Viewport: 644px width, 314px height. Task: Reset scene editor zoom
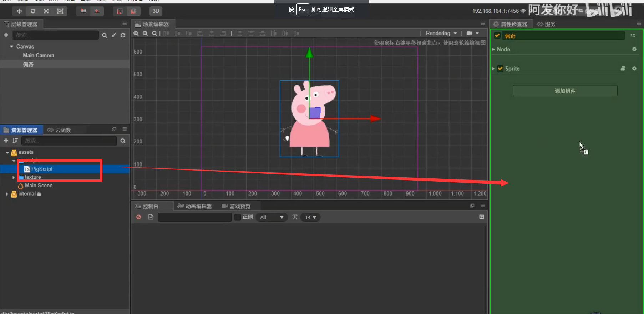[x=154, y=33]
